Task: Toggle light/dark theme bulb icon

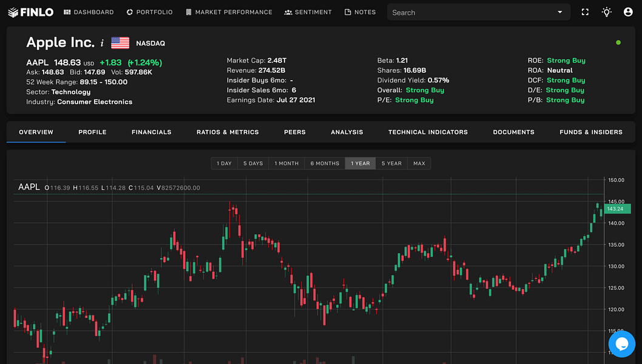Action: 606,12
